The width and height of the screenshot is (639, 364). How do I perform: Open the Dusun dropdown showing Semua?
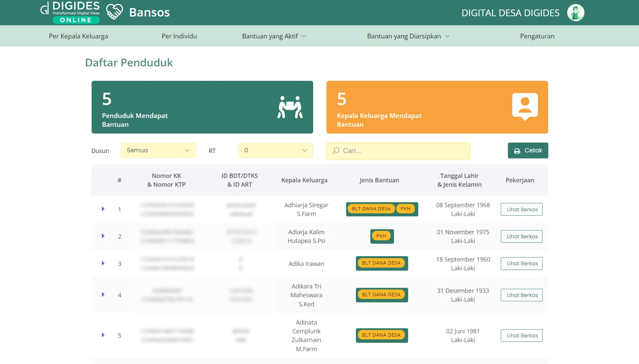click(158, 150)
